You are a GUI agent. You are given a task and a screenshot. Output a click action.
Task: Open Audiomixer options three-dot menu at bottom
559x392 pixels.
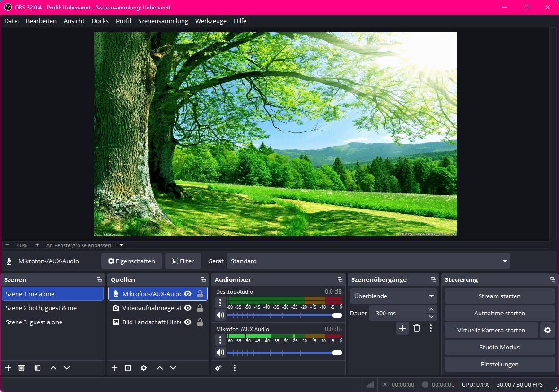(234, 368)
